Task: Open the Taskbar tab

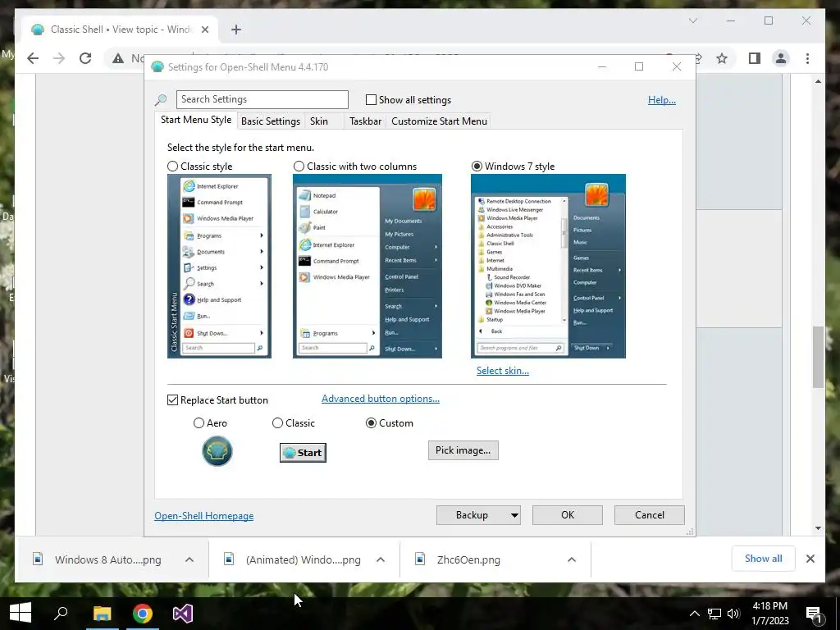Action: coord(365,121)
